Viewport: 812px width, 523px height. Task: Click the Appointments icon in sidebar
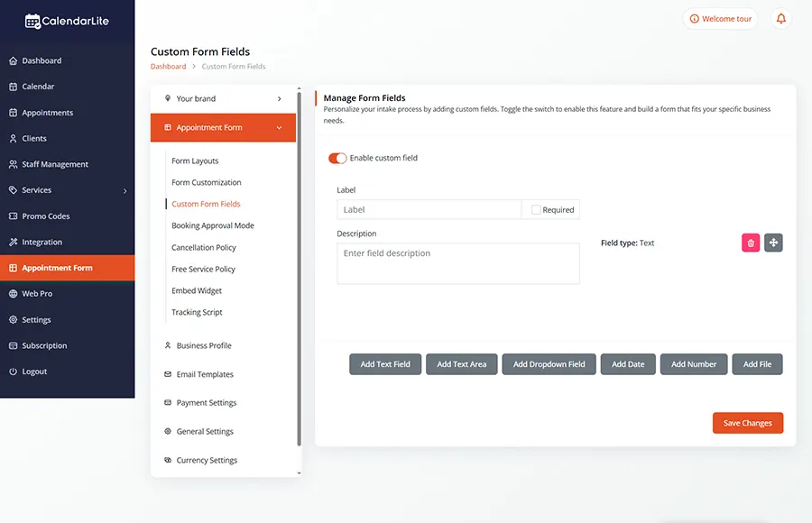click(13, 113)
